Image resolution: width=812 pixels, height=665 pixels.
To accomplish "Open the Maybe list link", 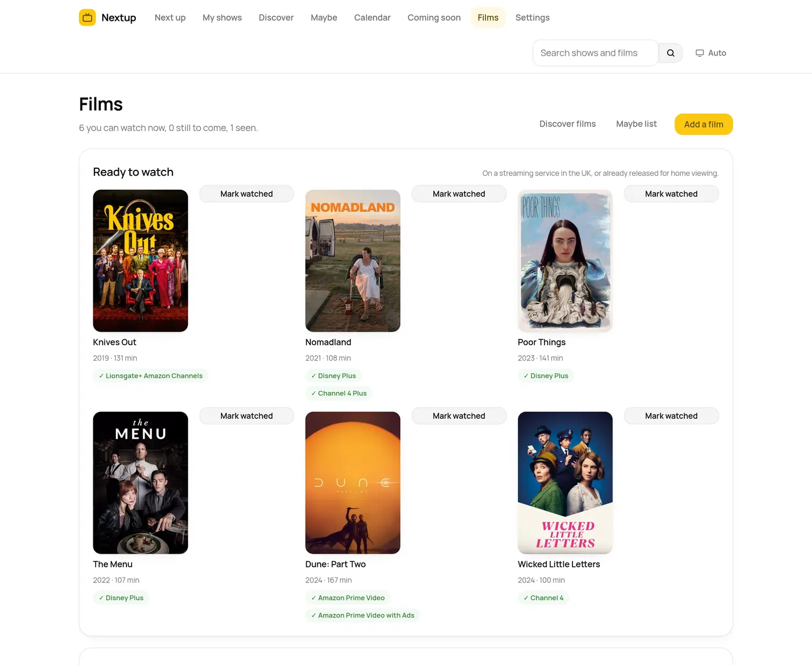I will click(x=636, y=124).
